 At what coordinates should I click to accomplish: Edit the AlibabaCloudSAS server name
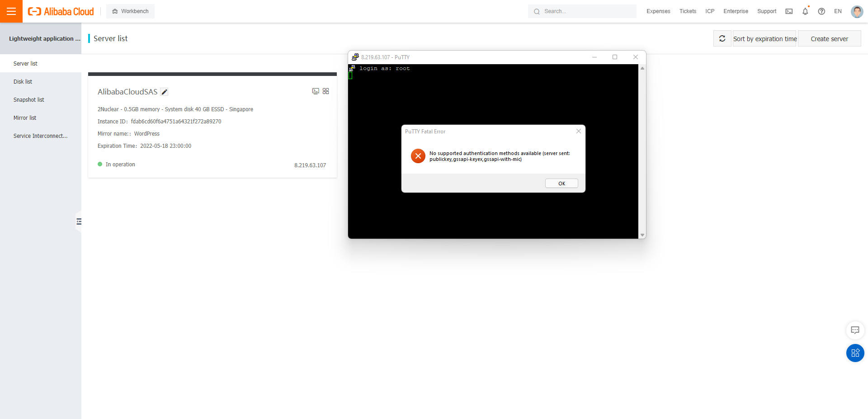coord(165,92)
